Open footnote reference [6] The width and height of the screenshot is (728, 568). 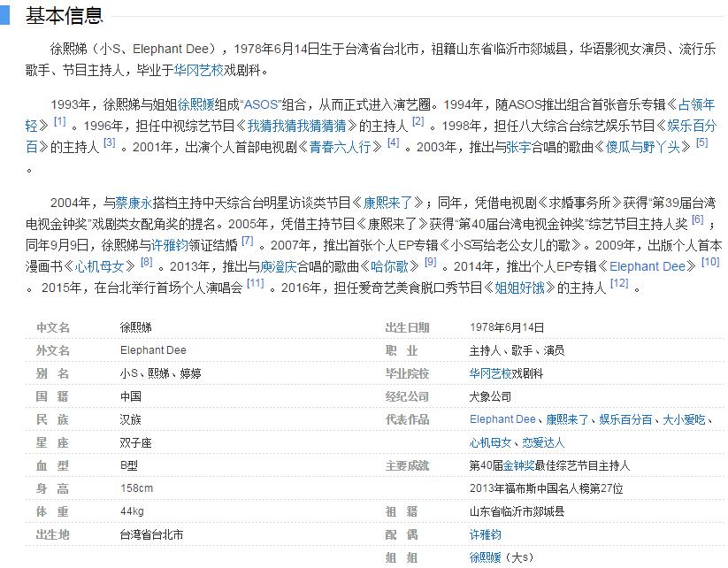coord(697,219)
